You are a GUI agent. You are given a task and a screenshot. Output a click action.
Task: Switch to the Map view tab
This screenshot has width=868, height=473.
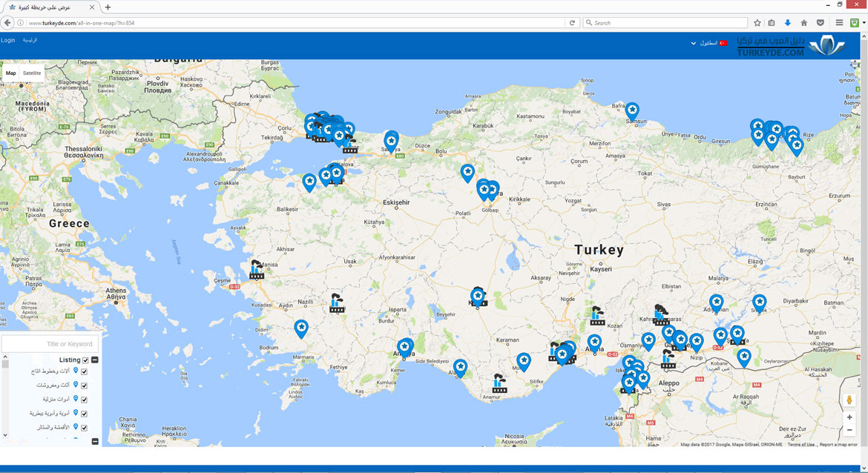[10, 73]
